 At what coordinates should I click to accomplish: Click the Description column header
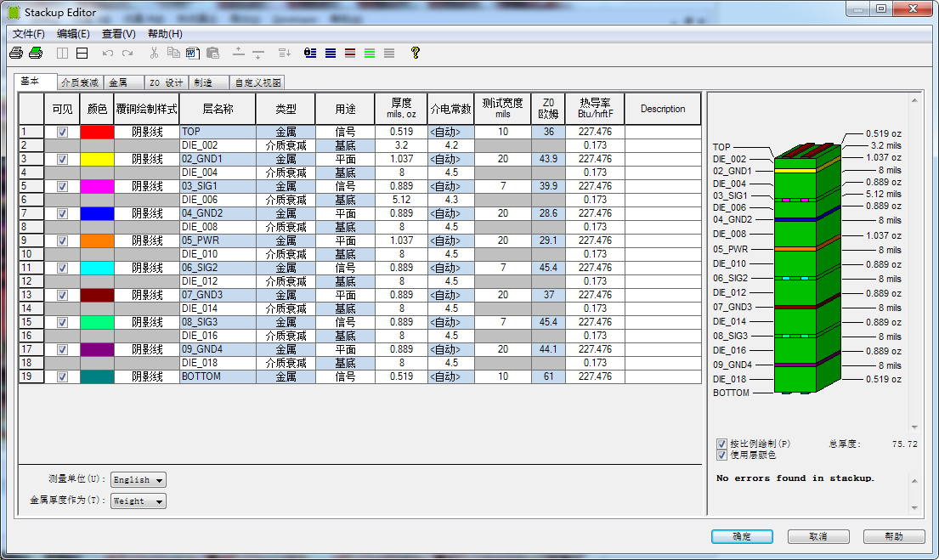click(x=663, y=109)
